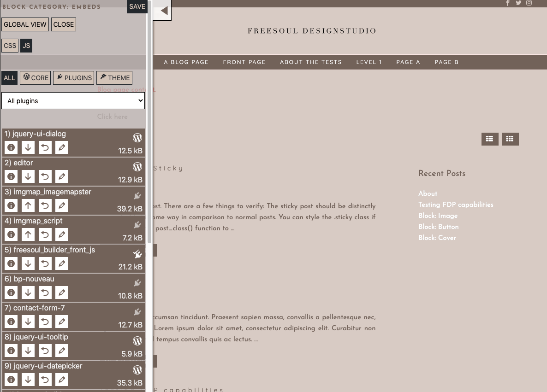Click the 5) freesoul_builder_front_js name
The height and width of the screenshot is (392, 547).
click(49, 250)
